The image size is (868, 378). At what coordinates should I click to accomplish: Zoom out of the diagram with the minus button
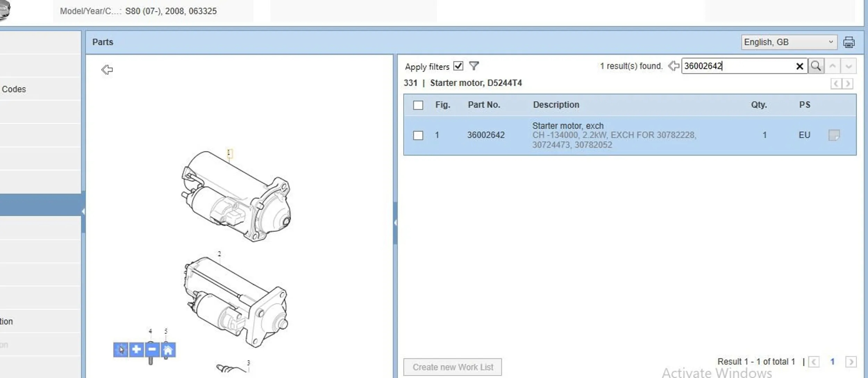tap(152, 349)
